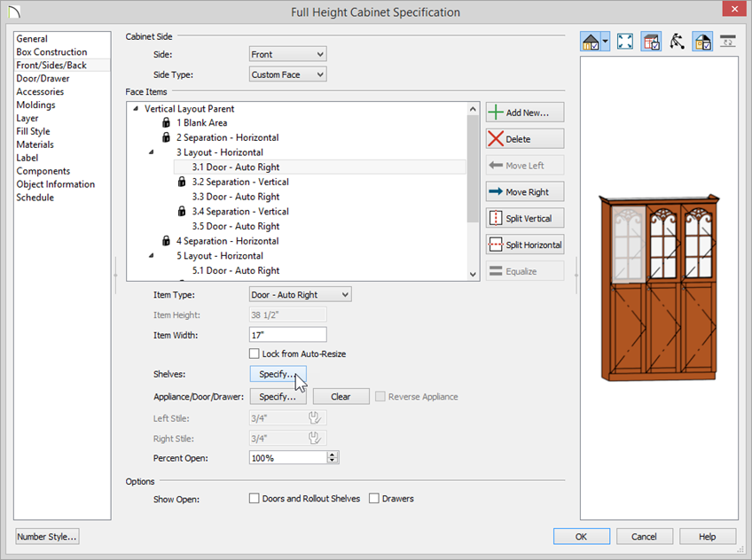
Task: Enable Lock from Auto-Resize checkbox
Action: coord(255,354)
